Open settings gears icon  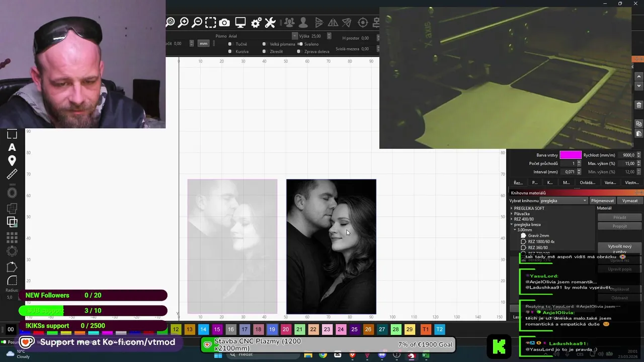(256, 22)
